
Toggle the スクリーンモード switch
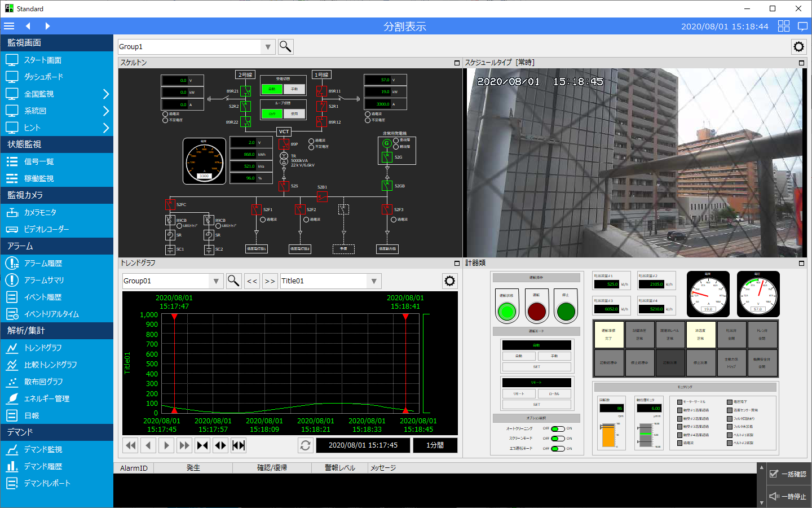(558, 439)
